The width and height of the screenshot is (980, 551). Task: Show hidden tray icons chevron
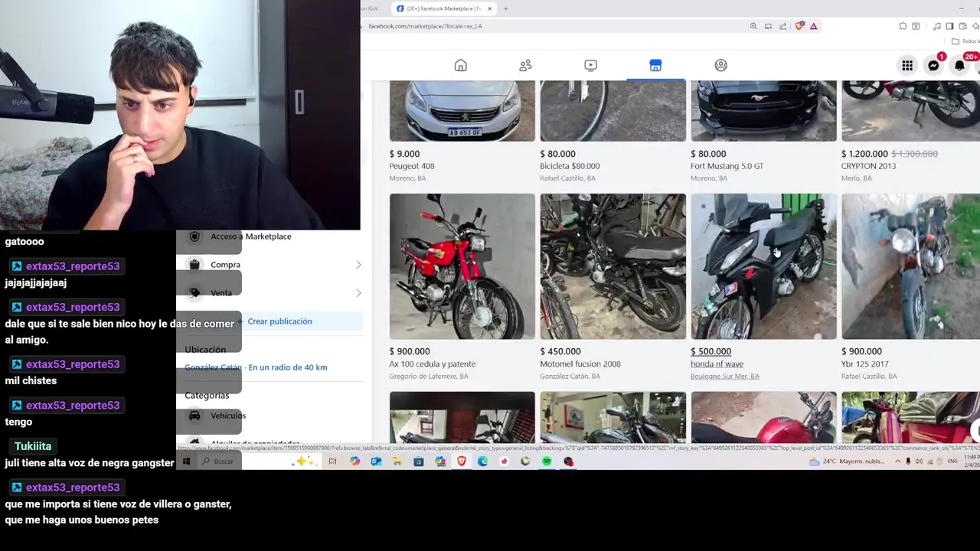(898, 461)
